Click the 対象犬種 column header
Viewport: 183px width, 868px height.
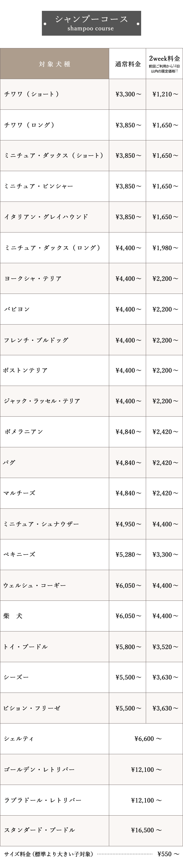[55, 64]
